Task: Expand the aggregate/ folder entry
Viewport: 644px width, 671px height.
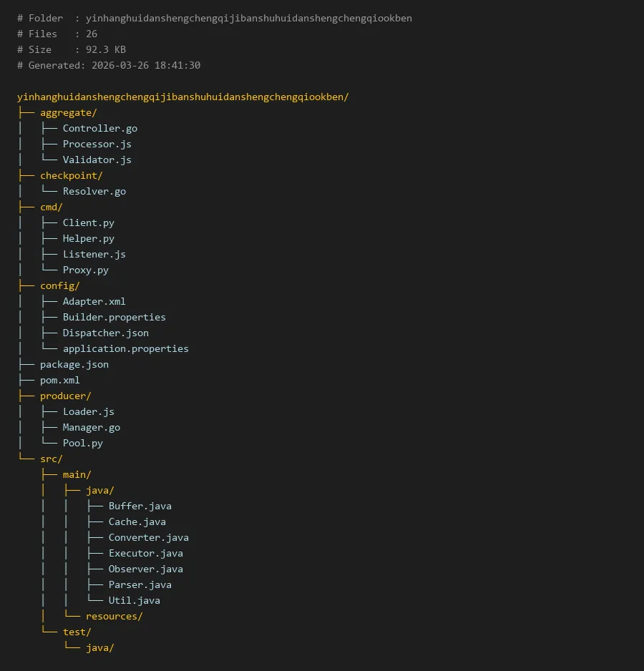Action: (x=68, y=112)
